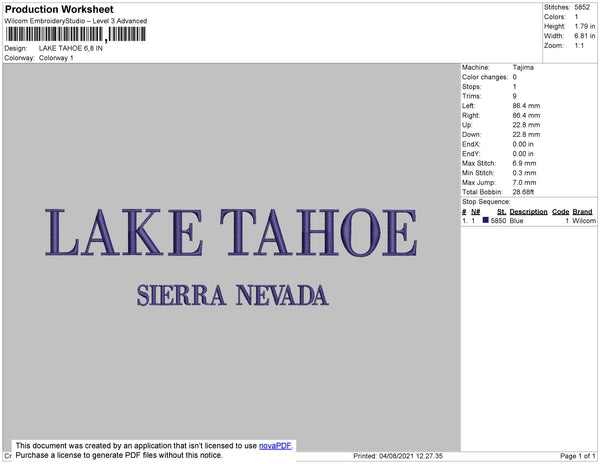This screenshot has height=464, width=600.
Task: Click the Stitches count 5852
Action: (x=582, y=7)
